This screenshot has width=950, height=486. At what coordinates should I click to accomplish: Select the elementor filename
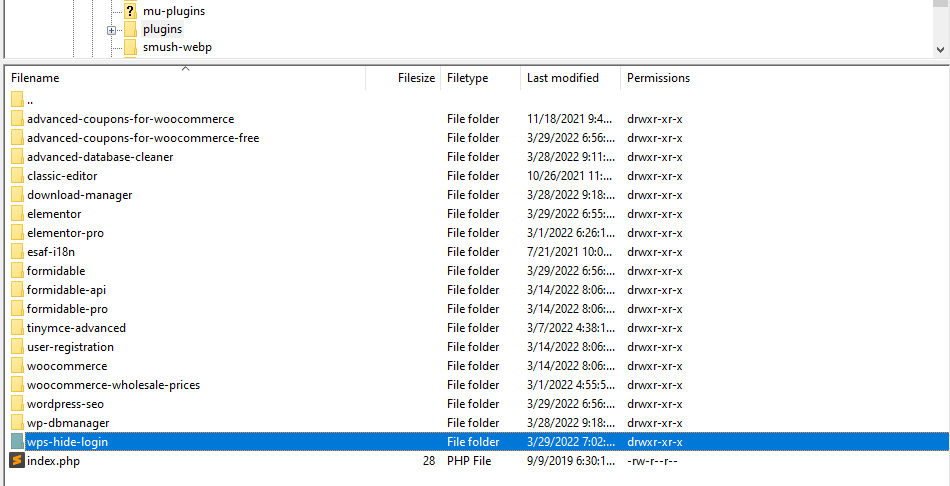[x=54, y=214]
